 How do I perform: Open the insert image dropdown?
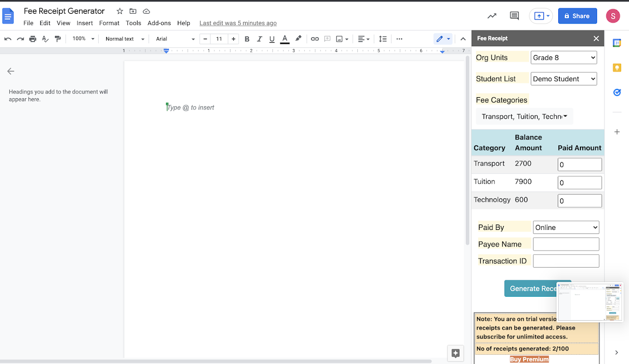pyautogui.click(x=343, y=39)
